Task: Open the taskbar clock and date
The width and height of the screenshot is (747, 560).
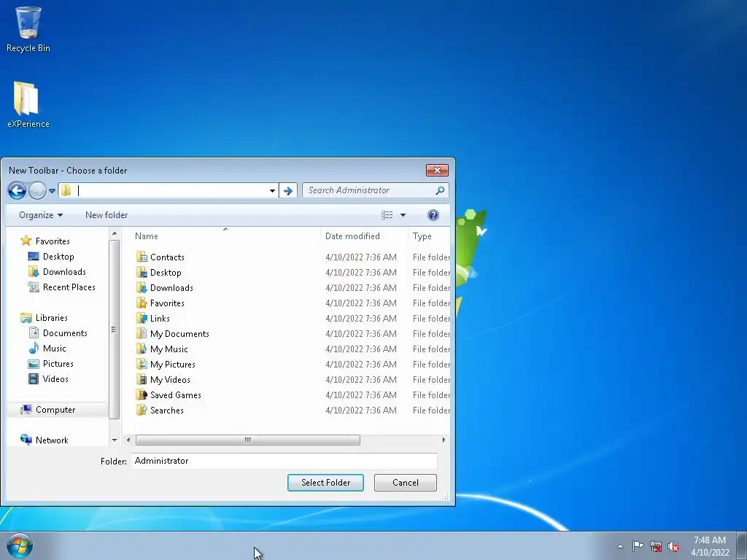Action: click(x=710, y=546)
